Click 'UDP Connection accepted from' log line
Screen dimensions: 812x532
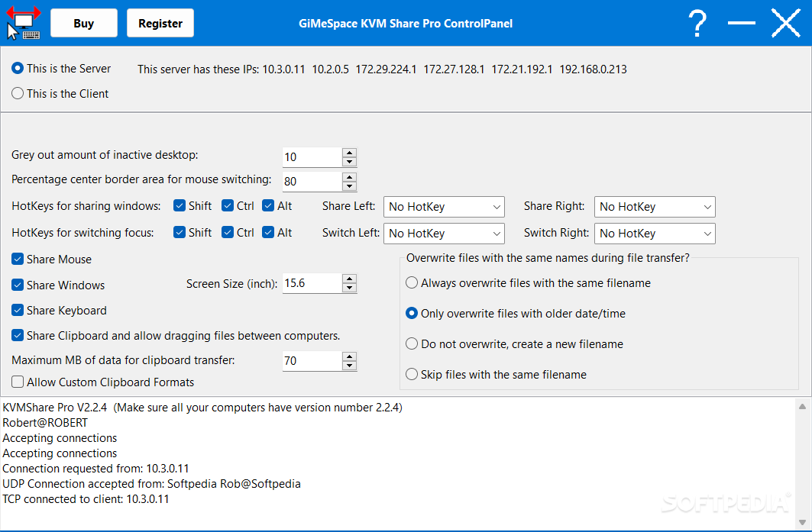151,484
